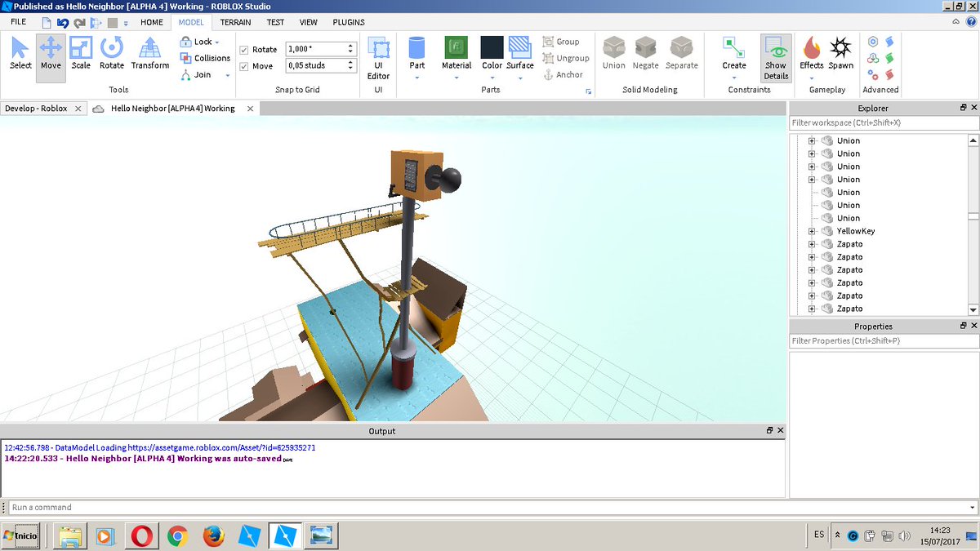Click the green script icon in Advanced
Viewport: 980px width, 551px height.
(889, 58)
